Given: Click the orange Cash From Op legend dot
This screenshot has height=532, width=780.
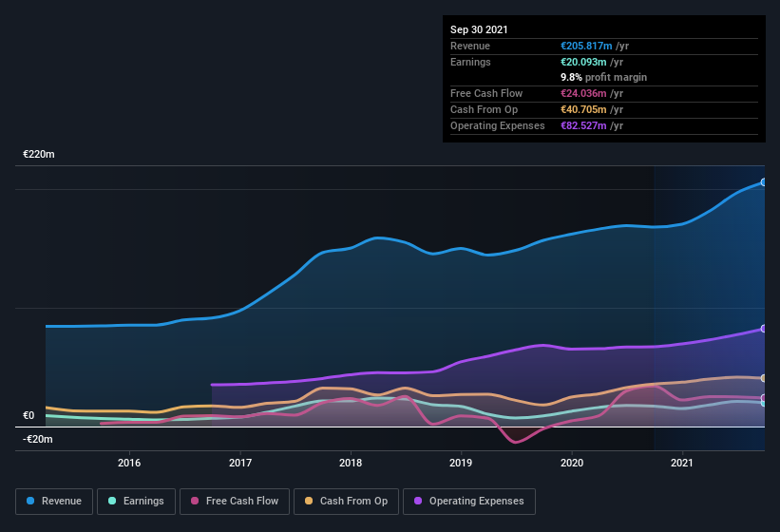Looking at the screenshot, I should pos(309,501).
